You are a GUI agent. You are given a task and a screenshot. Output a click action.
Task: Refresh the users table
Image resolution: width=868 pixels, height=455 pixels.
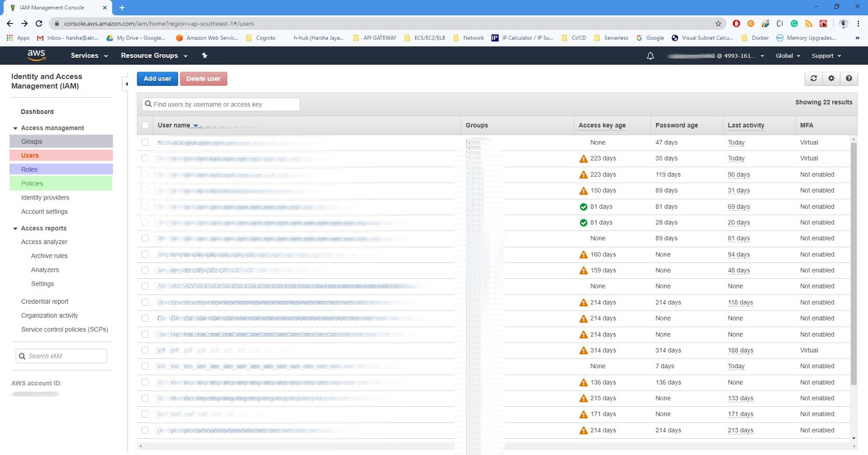pos(814,79)
